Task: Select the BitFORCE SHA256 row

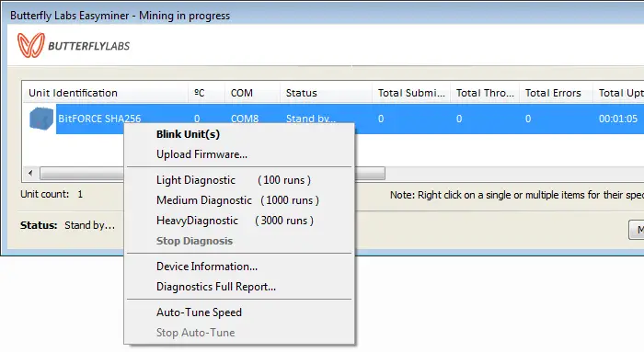Action: 350,119
